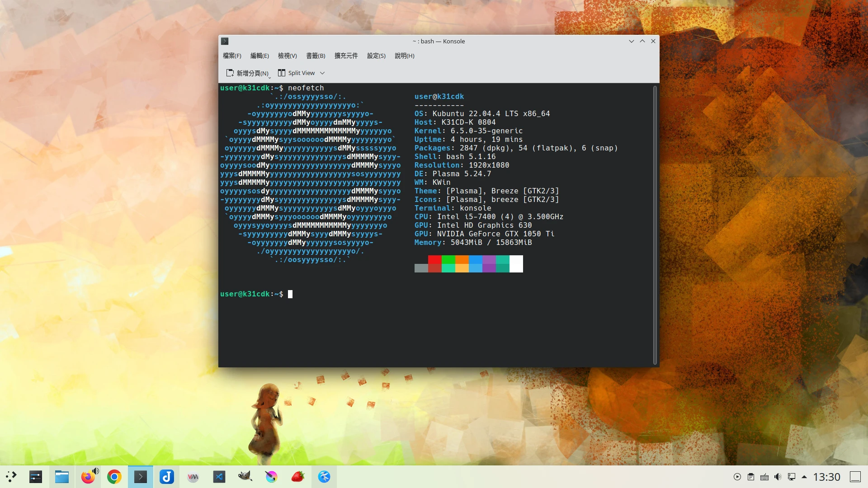Open the Dolphin file manager icon

[x=62, y=477]
